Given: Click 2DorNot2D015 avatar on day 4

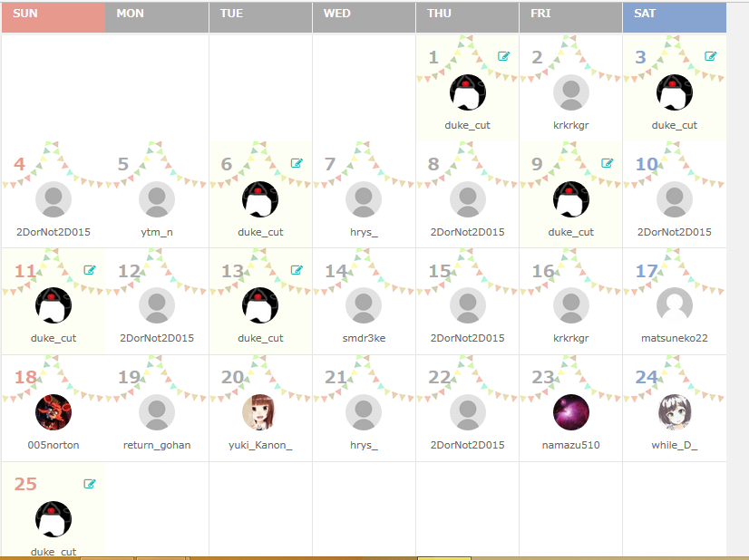Looking at the screenshot, I should 53,199.
